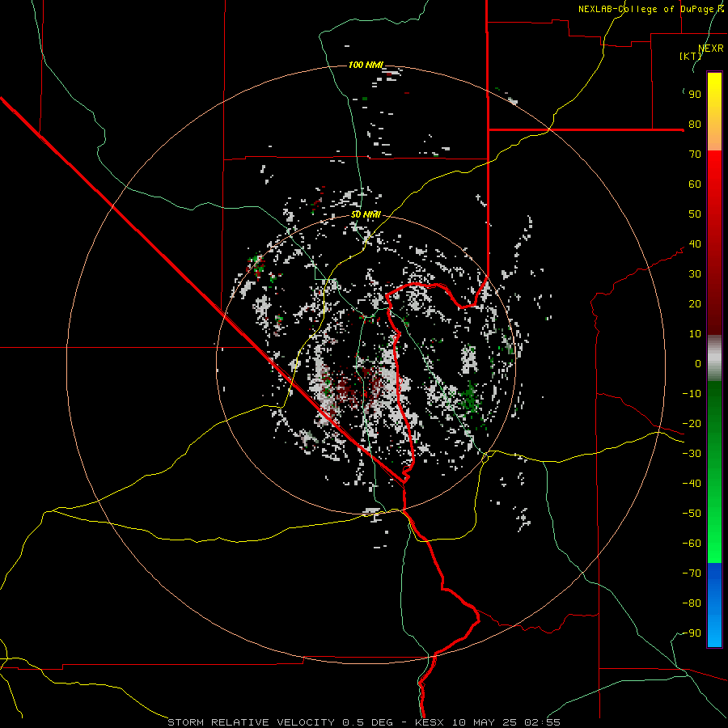Image resolution: width=728 pixels, height=728 pixels.
Task: Click the NEXR label above the scale
Action: click(x=711, y=49)
